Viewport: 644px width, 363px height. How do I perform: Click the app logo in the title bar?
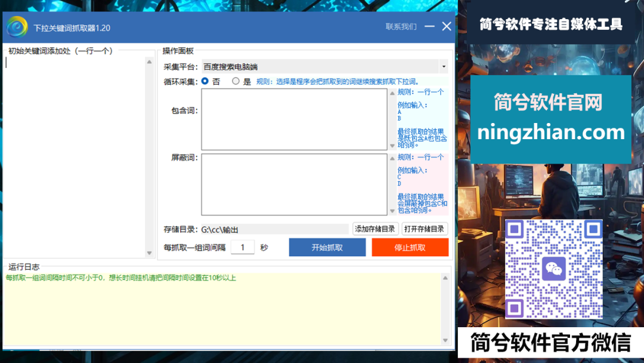17,27
